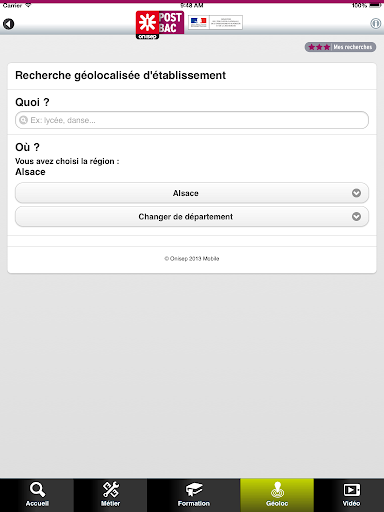Select the Géoloc tab
Viewport: 384px width, 512px height.
click(277, 495)
